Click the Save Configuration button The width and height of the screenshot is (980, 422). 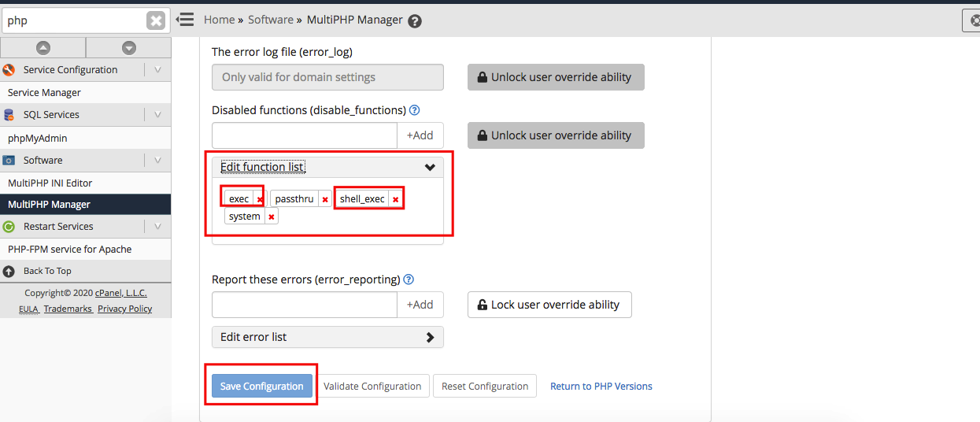[261, 386]
